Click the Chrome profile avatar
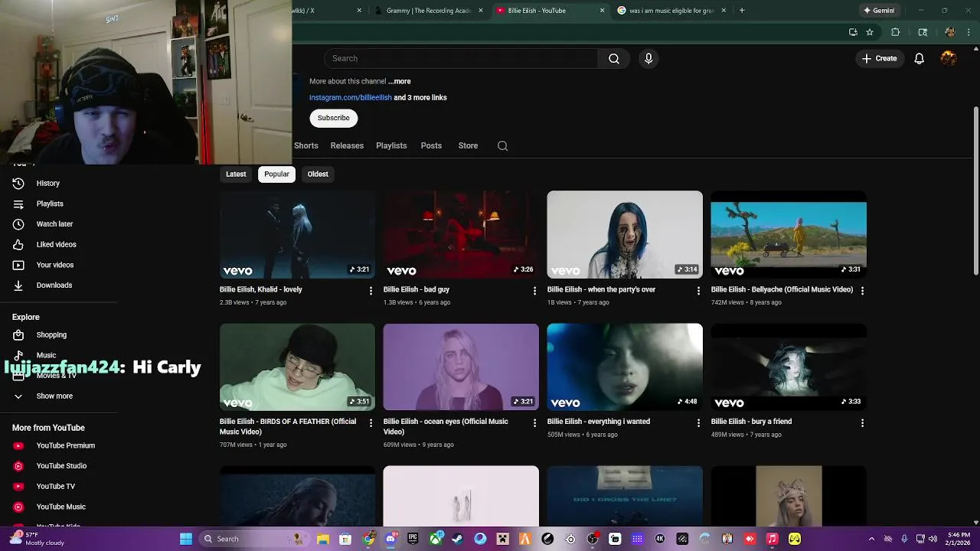Viewport: 980px width, 551px height. [950, 32]
